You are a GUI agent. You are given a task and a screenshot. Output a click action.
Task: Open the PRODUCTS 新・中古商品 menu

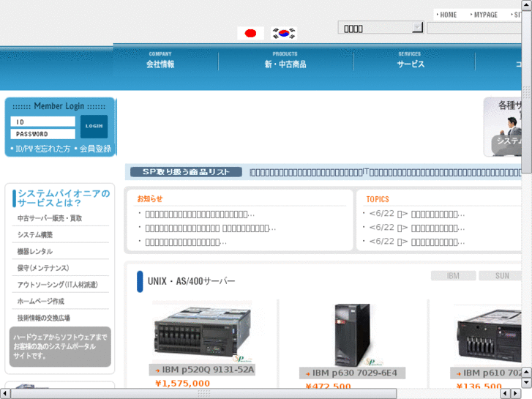285,60
